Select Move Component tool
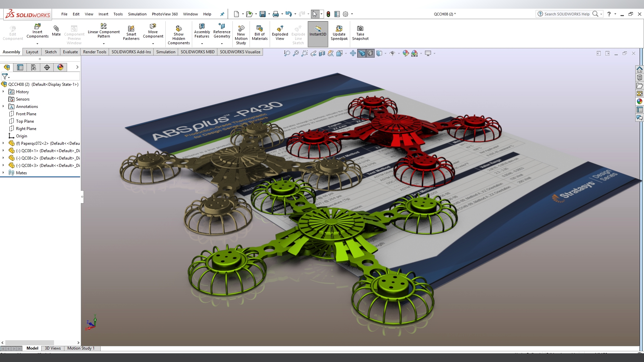The image size is (644, 362). pyautogui.click(x=153, y=31)
